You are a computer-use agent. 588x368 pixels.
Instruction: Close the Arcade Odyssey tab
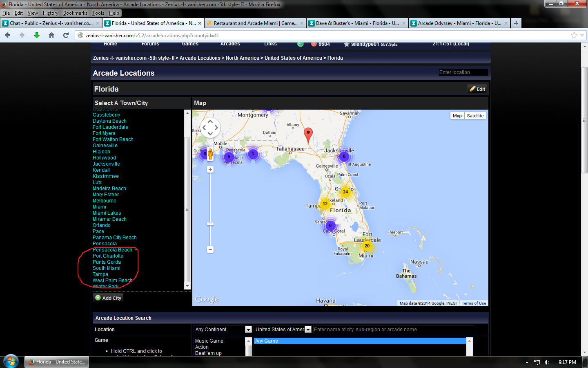point(506,23)
